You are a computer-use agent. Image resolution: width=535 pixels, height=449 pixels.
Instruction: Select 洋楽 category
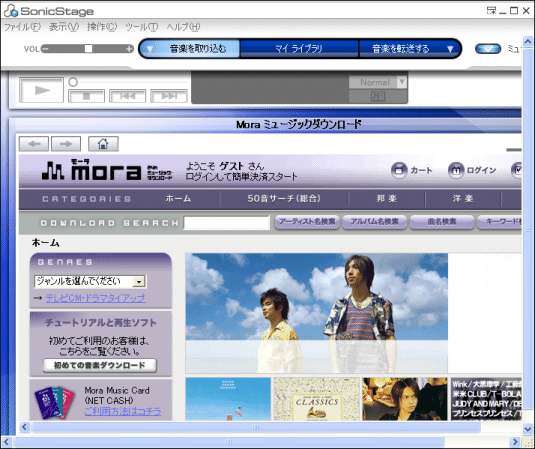tap(463, 199)
